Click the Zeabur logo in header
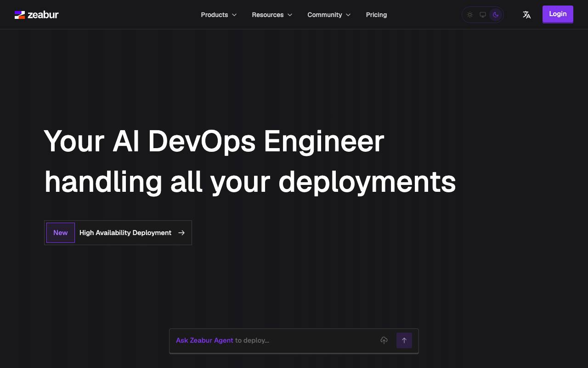The width and height of the screenshot is (588, 368). click(37, 15)
